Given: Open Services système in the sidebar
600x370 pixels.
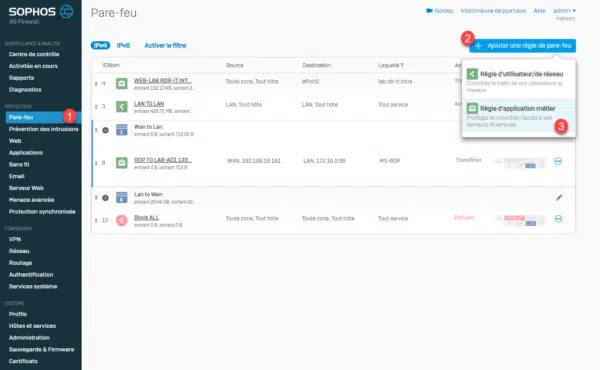Looking at the screenshot, I should pyautogui.click(x=33, y=287).
